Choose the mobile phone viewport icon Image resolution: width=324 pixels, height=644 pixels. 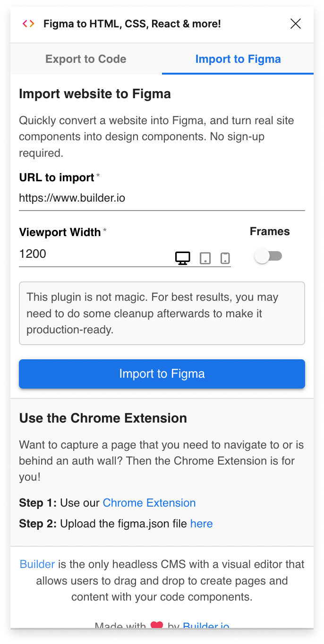point(225,258)
